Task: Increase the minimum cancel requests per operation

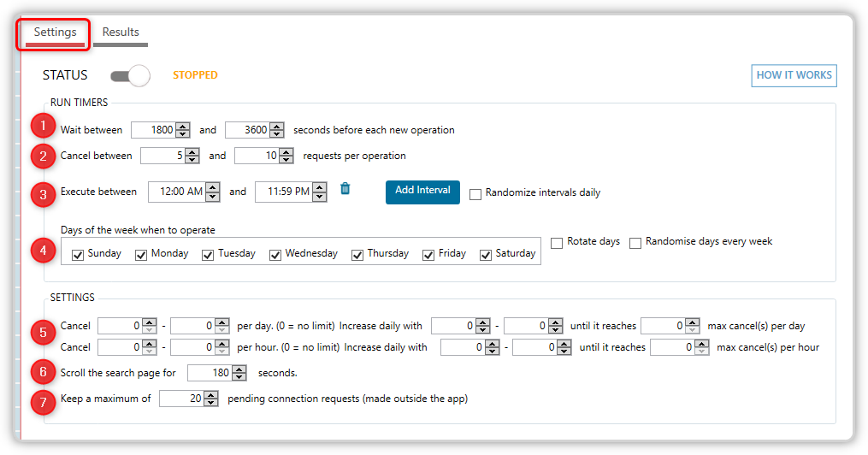Action: (x=192, y=152)
